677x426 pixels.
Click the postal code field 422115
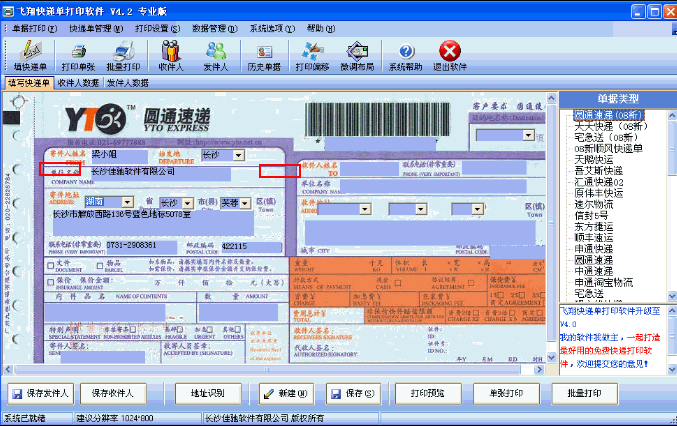251,247
